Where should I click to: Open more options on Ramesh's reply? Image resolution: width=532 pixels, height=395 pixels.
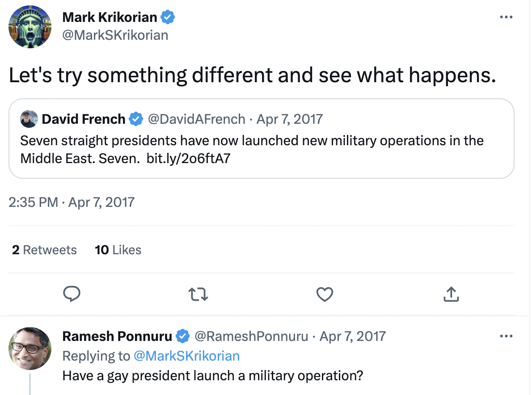(x=506, y=336)
